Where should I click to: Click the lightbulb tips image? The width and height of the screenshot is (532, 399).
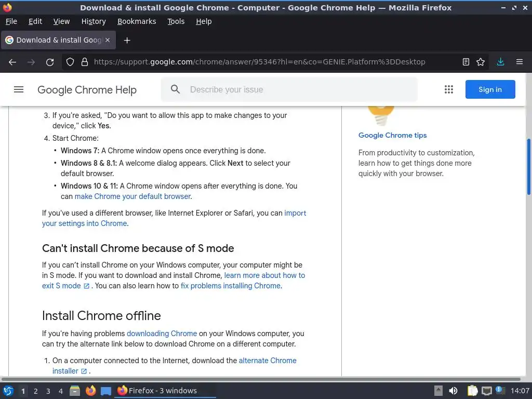(x=381, y=116)
